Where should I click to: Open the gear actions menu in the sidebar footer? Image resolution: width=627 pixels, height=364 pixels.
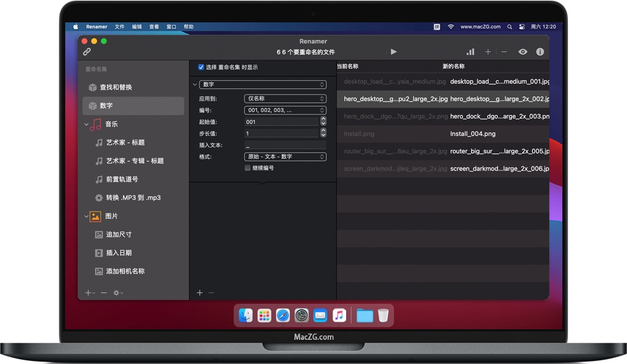click(x=117, y=293)
